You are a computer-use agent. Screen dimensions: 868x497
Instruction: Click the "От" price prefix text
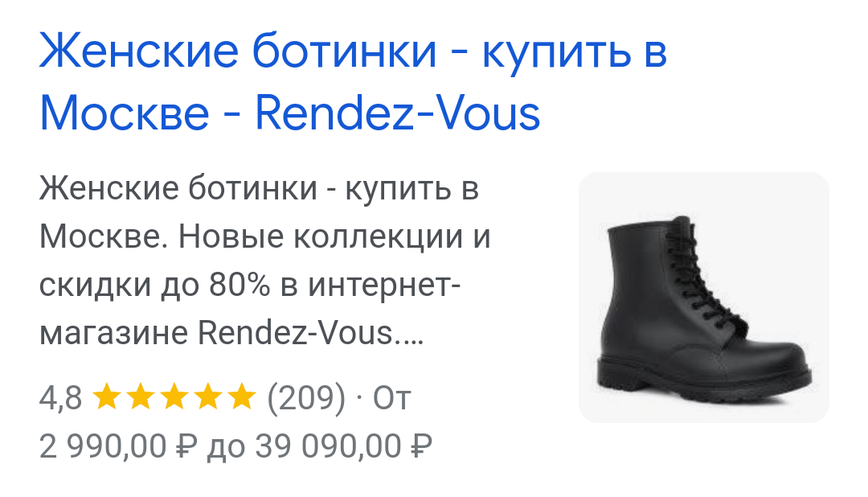coord(392,398)
